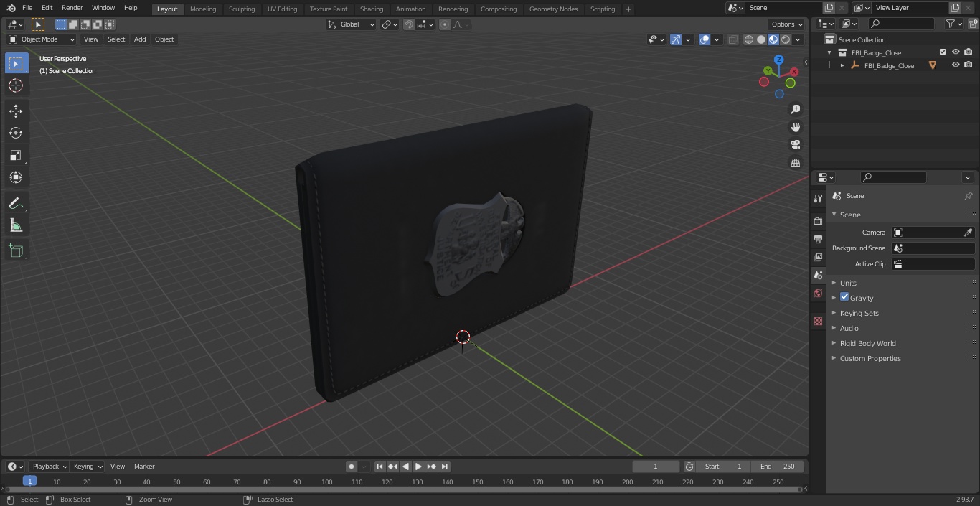Viewport: 980px width, 506px height.
Task: Activate the Move tool
Action: [x=16, y=111]
